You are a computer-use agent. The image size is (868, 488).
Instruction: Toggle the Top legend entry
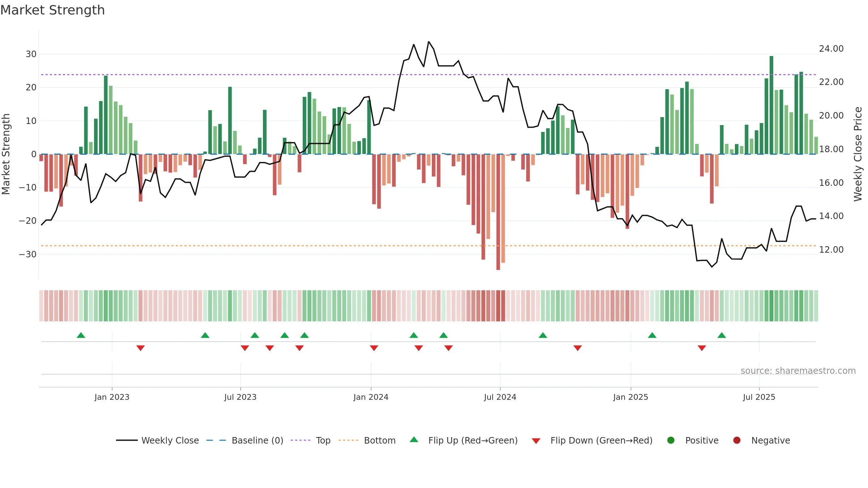pos(311,440)
